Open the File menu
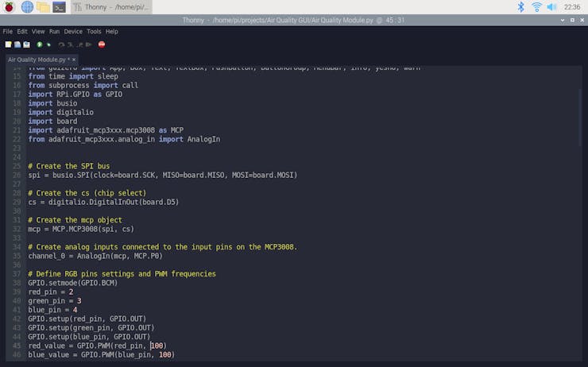Viewport: 588px width, 367px height. 7,32
